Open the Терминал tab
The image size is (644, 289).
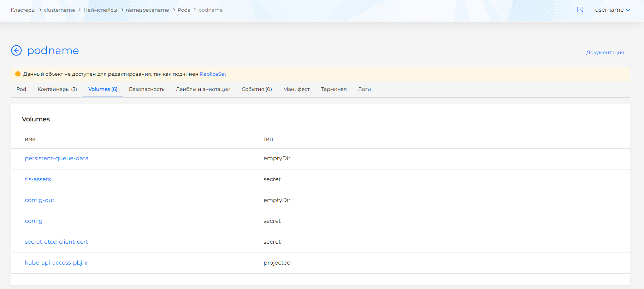coord(334,89)
